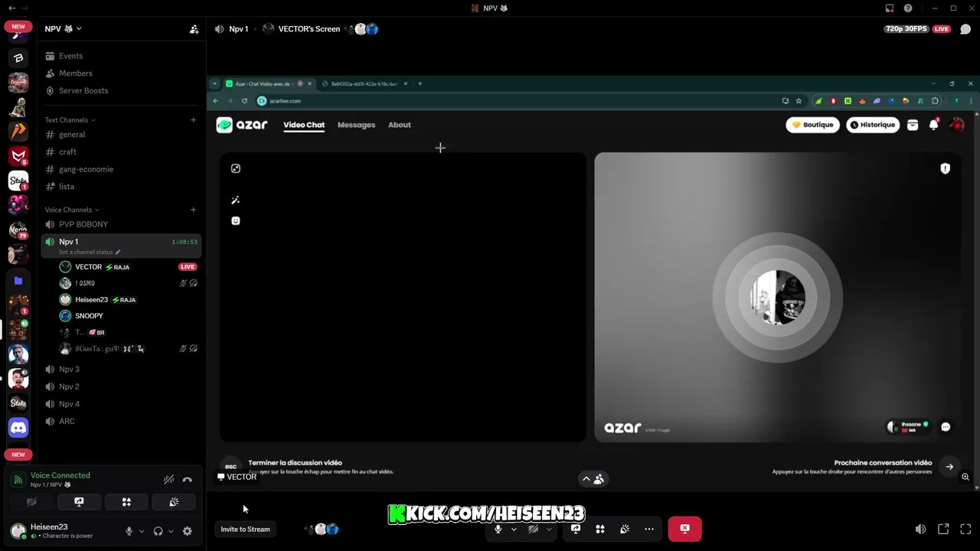The image size is (980, 551).
Task: Go back with the title bar back arrow
Action: coord(11,8)
